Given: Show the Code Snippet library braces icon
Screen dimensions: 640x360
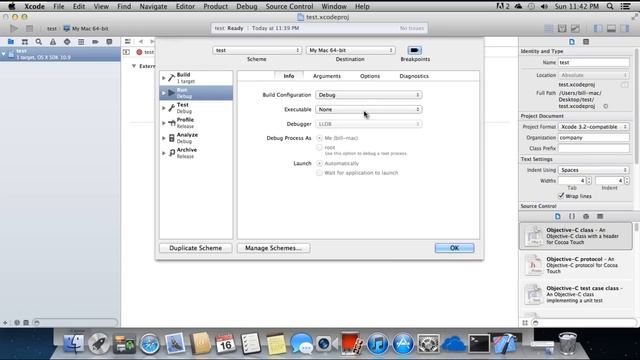Looking at the screenshot, I should (572, 216).
